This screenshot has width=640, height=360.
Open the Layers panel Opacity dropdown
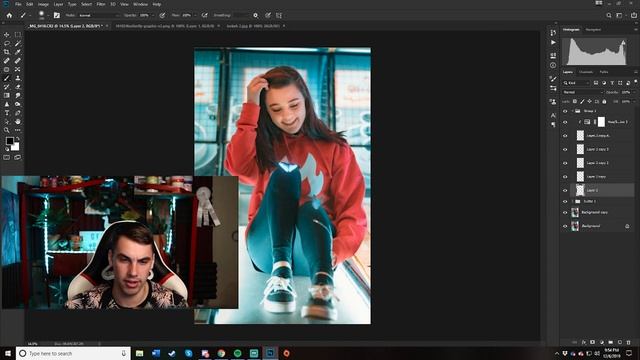coord(633,92)
